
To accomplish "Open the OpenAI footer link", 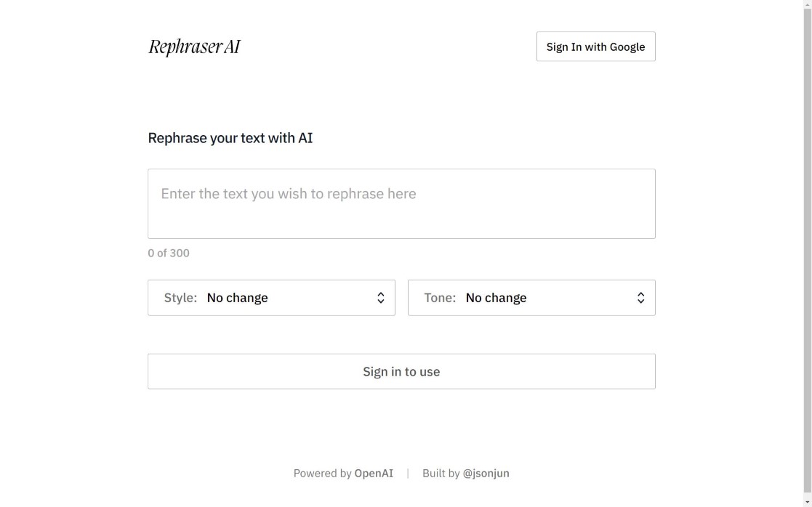I will (x=374, y=474).
